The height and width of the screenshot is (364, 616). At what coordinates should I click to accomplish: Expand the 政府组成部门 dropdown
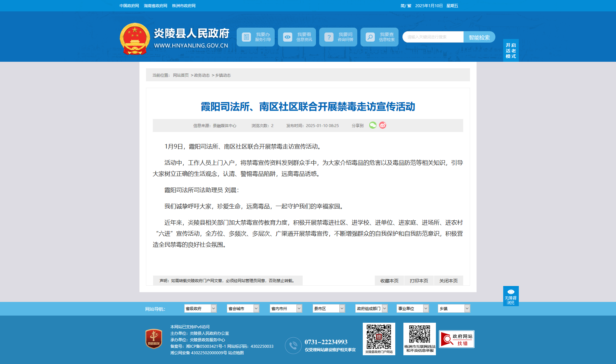pyautogui.click(x=371, y=308)
